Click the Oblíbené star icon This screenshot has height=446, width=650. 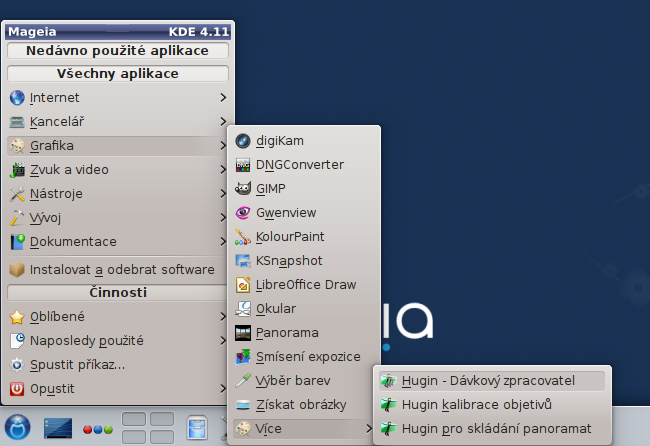[x=17, y=317]
